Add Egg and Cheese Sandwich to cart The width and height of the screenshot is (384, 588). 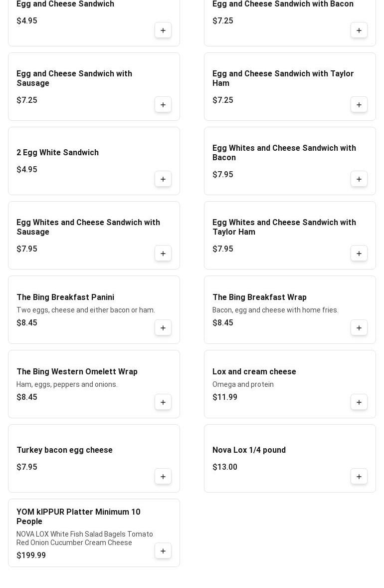click(163, 30)
